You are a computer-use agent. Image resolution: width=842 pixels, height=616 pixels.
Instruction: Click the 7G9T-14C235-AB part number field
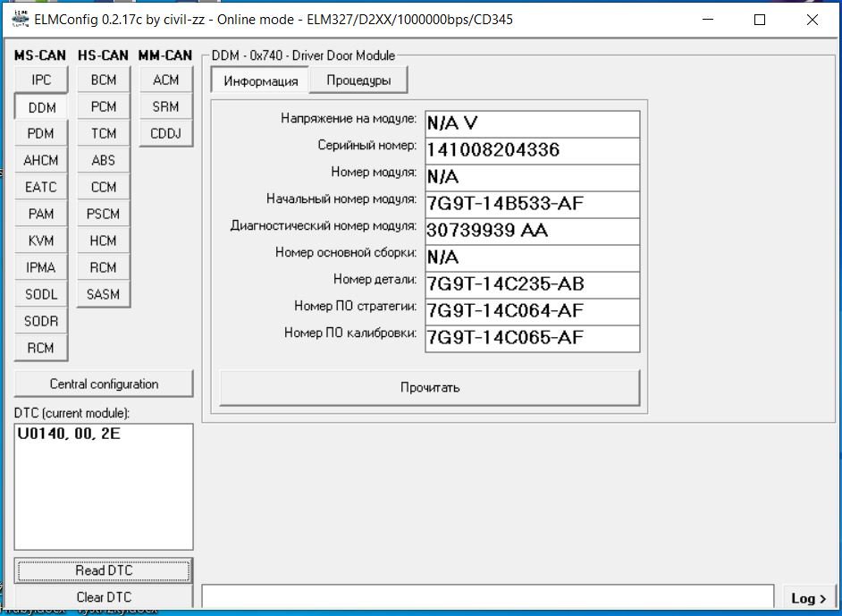[x=532, y=284]
